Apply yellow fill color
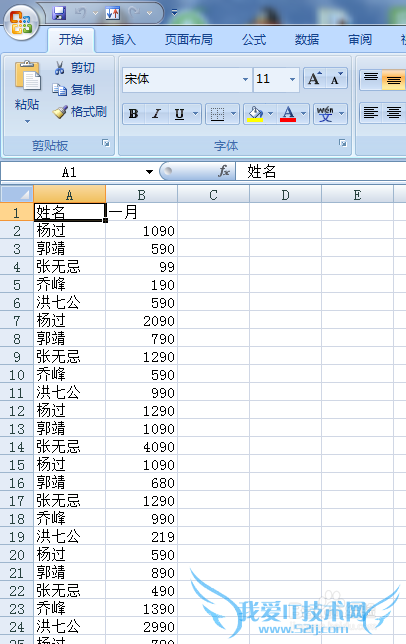Viewport: 406px width, 644px height. pyautogui.click(x=255, y=114)
